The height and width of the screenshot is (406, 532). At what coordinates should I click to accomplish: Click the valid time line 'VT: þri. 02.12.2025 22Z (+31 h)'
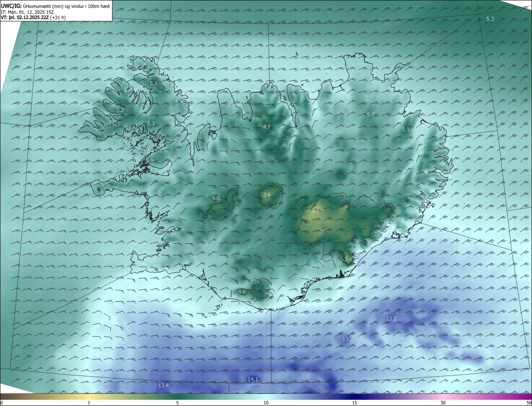click(33, 17)
